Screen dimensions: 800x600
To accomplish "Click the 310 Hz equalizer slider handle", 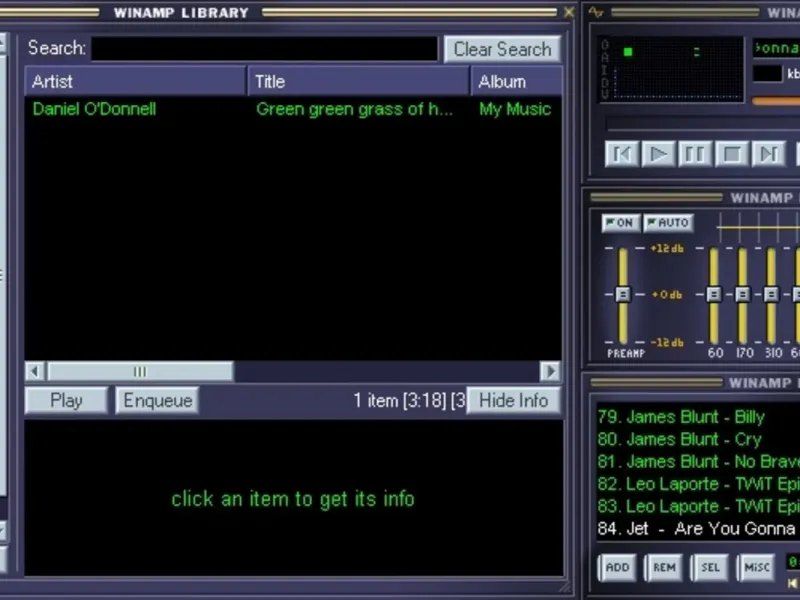I will click(x=771, y=294).
